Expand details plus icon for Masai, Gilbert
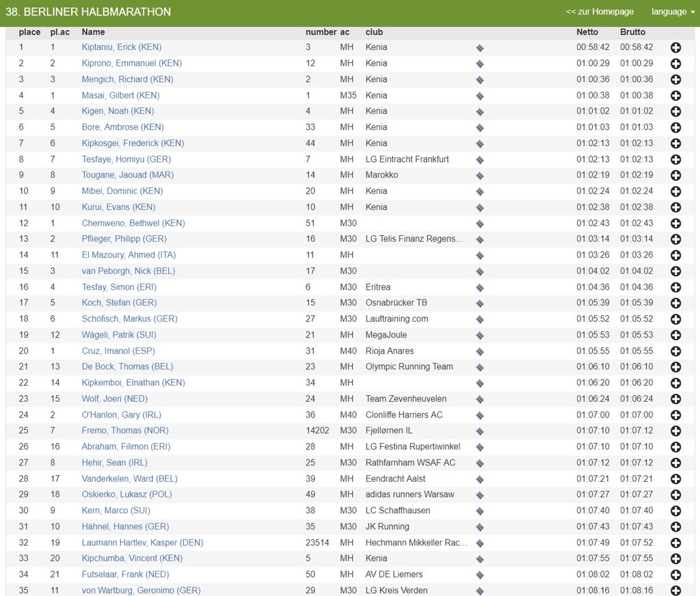Screen dimensions: 700x596 676,96
